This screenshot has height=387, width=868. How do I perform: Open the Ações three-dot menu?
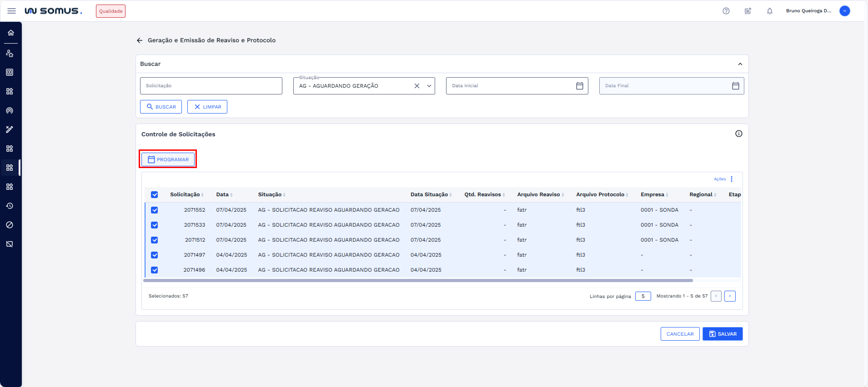point(731,179)
